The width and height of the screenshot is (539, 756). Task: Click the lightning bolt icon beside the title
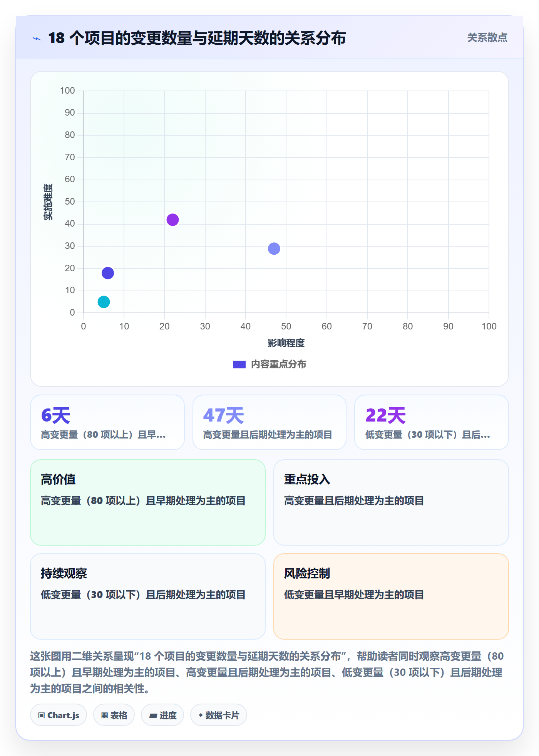click(37, 39)
